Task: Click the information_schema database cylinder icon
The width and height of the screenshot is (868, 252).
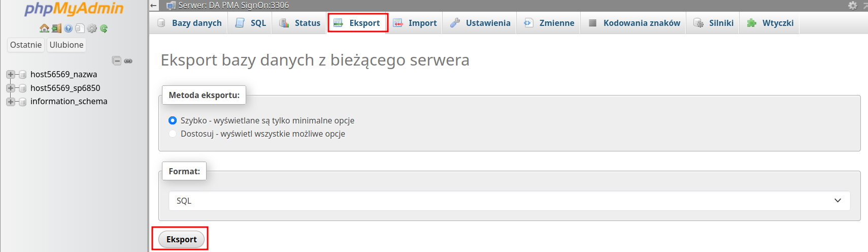Action: coord(22,102)
